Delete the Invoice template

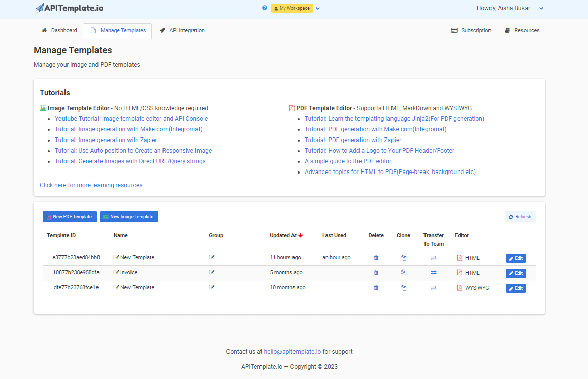click(376, 272)
